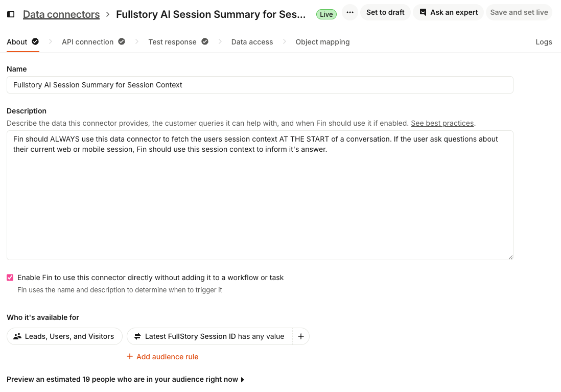The image size is (561, 392).
Task: Follow the See best practices link
Action: coord(442,123)
